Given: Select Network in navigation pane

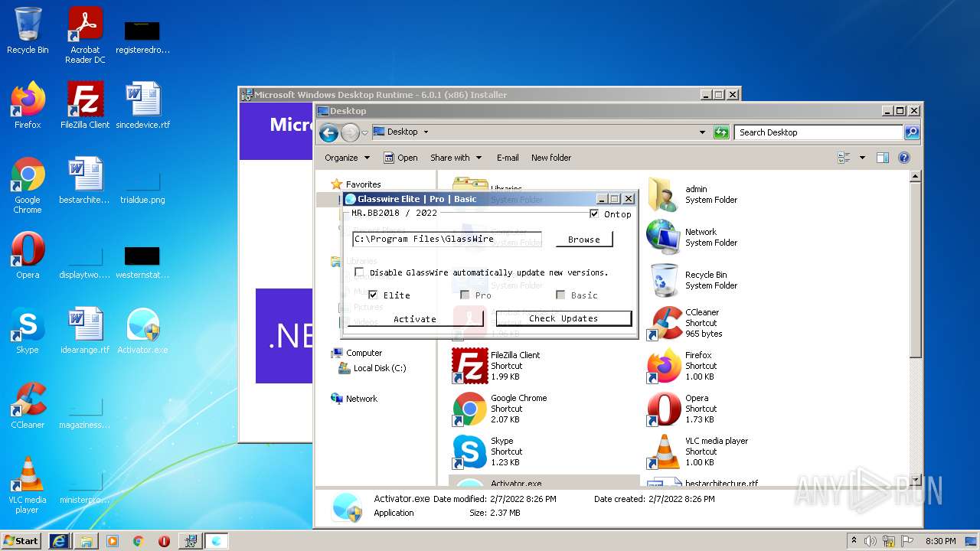Looking at the screenshot, I should [361, 399].
